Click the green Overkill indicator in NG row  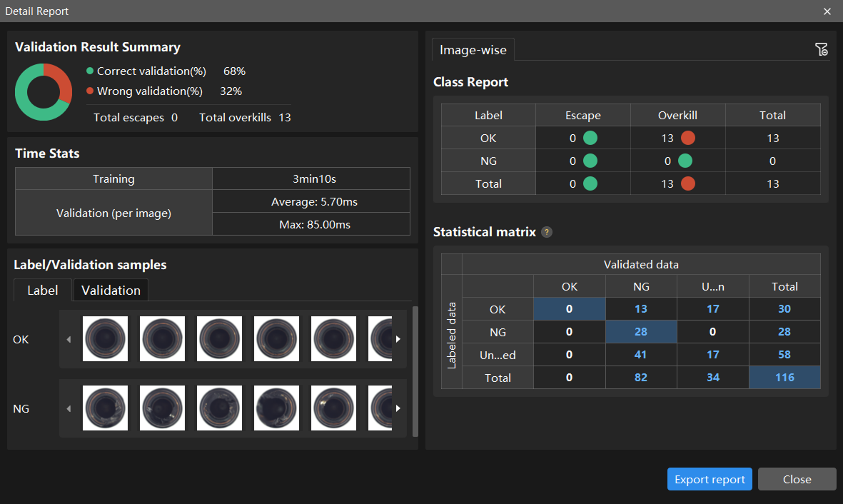[685, 161]
